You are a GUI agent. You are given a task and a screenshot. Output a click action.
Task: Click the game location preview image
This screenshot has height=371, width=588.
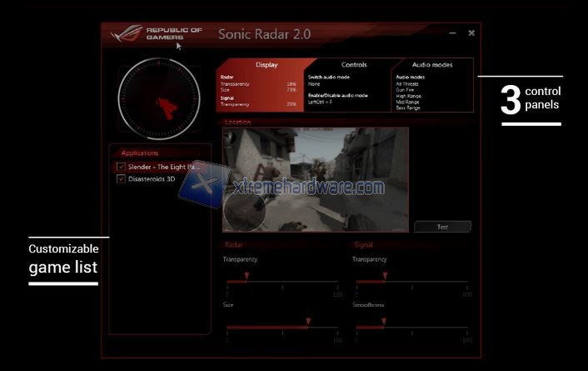(x=333, y=167)
